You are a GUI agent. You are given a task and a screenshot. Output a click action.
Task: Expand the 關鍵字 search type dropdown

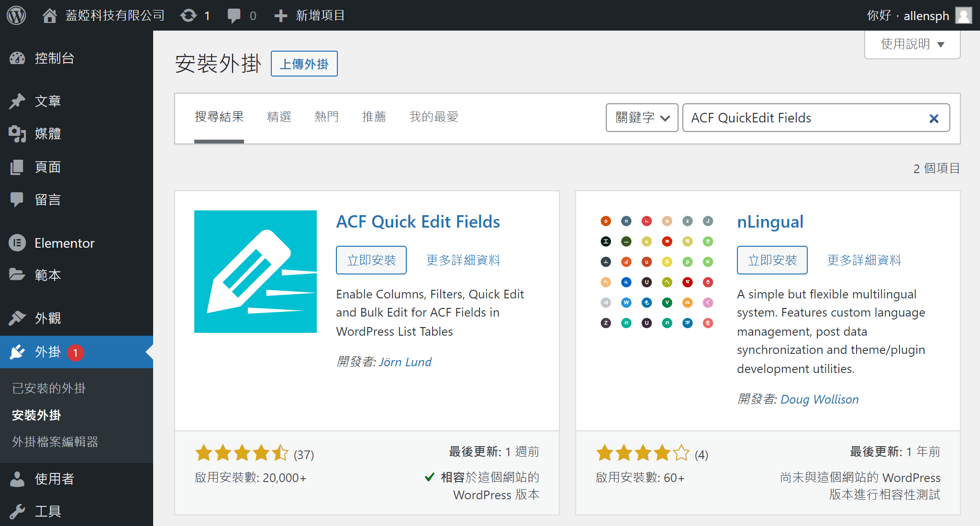[x=642, y=118]
